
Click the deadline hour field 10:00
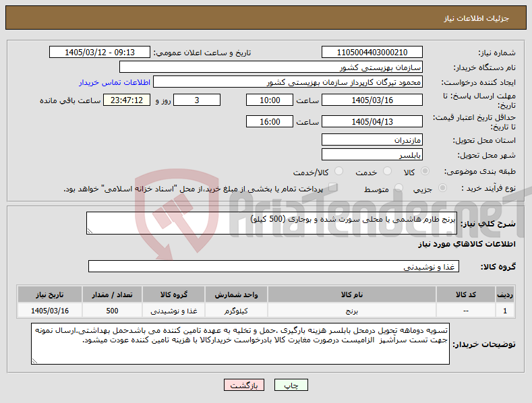point(270,100)
